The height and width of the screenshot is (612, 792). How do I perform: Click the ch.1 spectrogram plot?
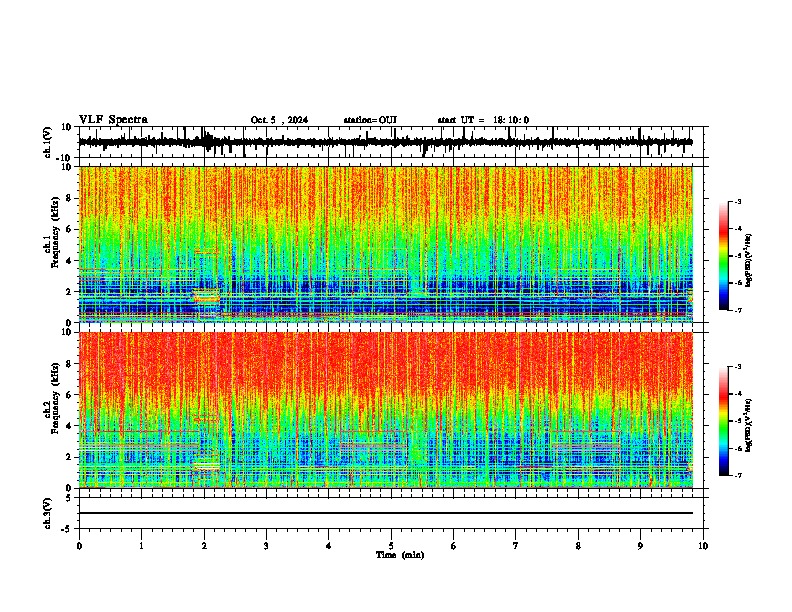386,244
